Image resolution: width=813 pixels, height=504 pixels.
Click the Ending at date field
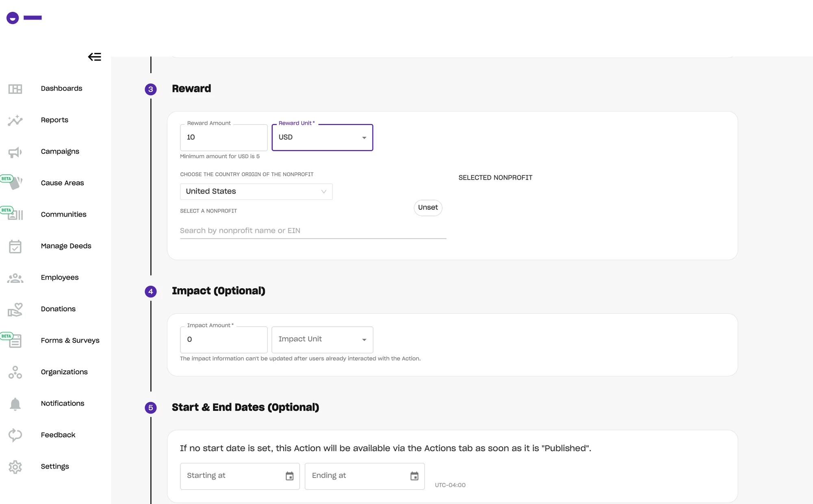(x=365, y=476)
